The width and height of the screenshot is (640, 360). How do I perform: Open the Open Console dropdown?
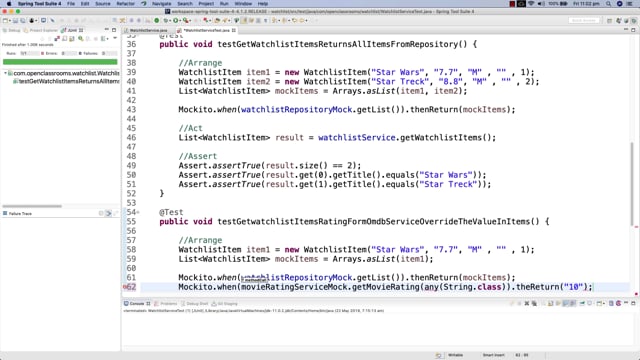604,304
